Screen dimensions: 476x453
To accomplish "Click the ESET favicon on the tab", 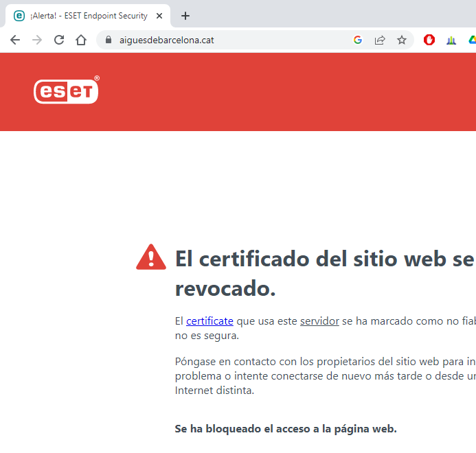I will (x=19, y=16).
